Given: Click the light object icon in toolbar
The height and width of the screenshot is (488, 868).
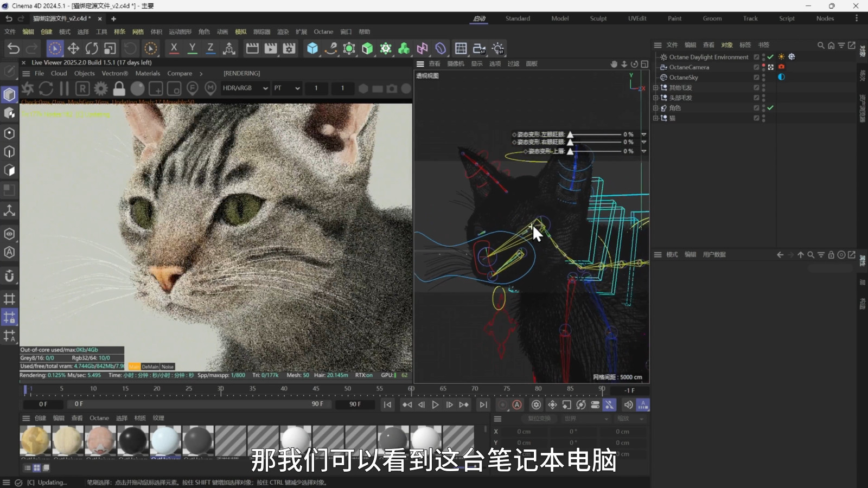Looking at the screenshot, I should coord(498,48).
